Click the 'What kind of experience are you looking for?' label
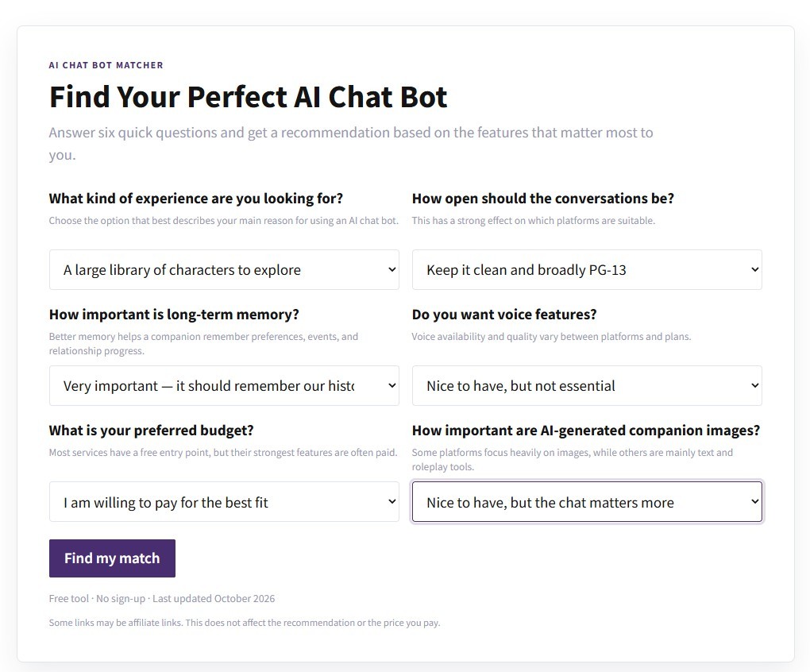Viewport: 810px width, 672px height. (196, 199)
